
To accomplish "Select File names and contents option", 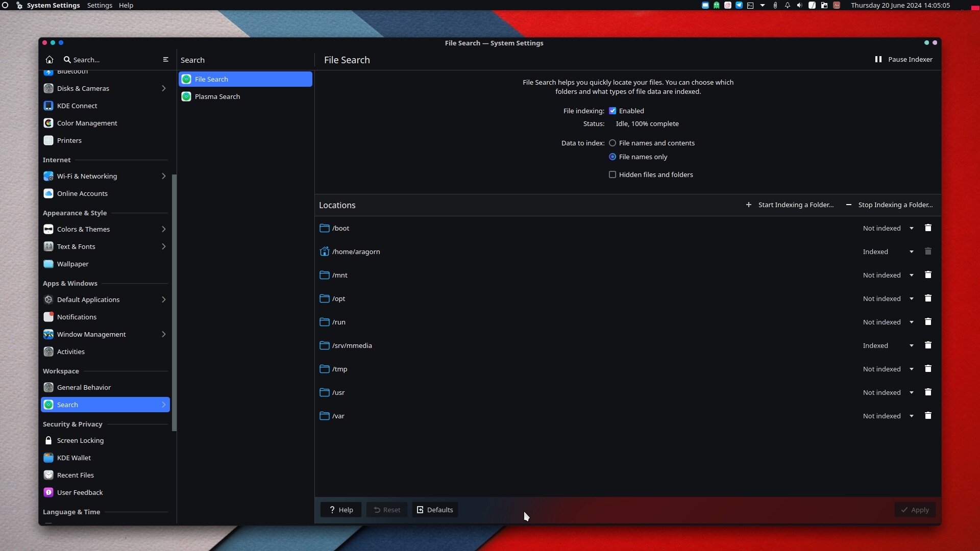I will (x=612, y=143).
